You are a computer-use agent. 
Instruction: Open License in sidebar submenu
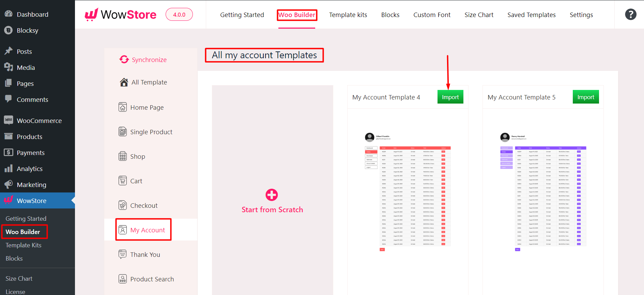(x=15, y=292)
